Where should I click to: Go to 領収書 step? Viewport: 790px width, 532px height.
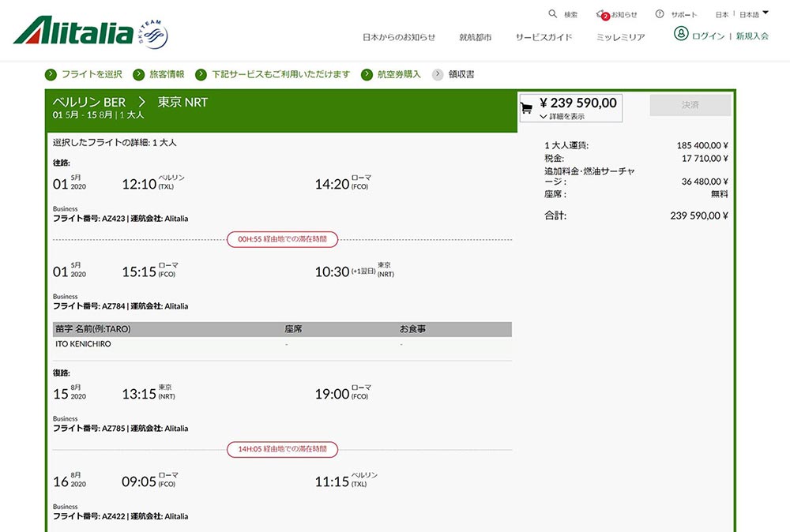tap(461, 74)
